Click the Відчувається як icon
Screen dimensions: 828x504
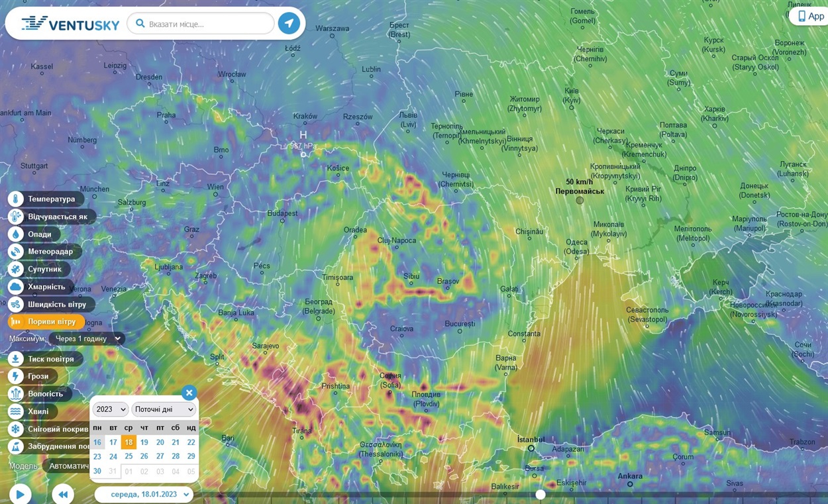pos(16,217)
